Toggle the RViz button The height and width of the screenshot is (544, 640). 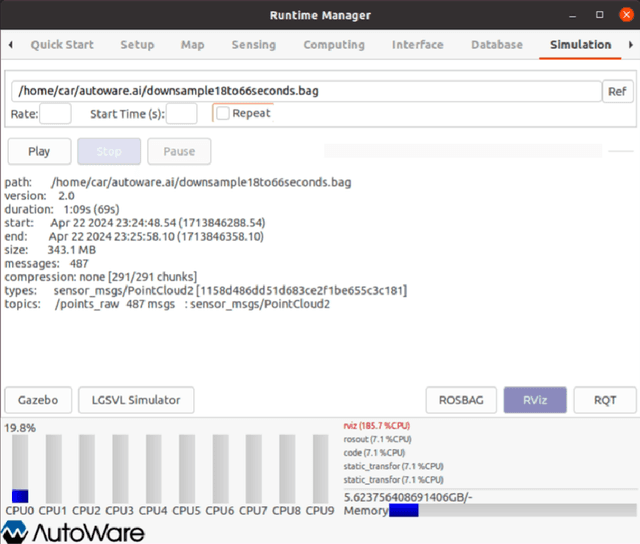(536, 400)
